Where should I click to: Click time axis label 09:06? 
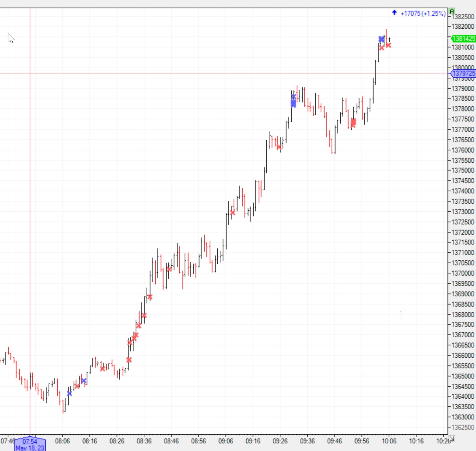click(226, 441)
